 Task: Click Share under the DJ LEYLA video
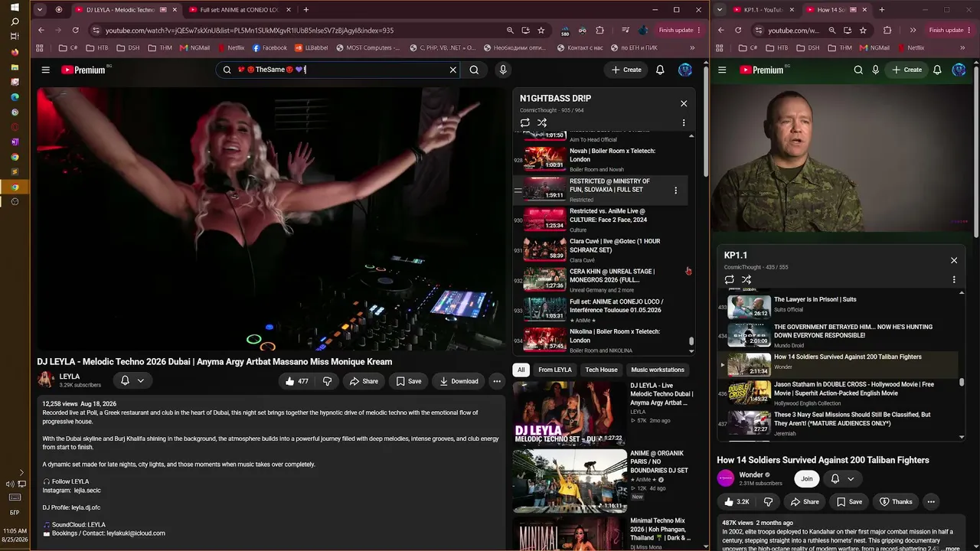364,381
